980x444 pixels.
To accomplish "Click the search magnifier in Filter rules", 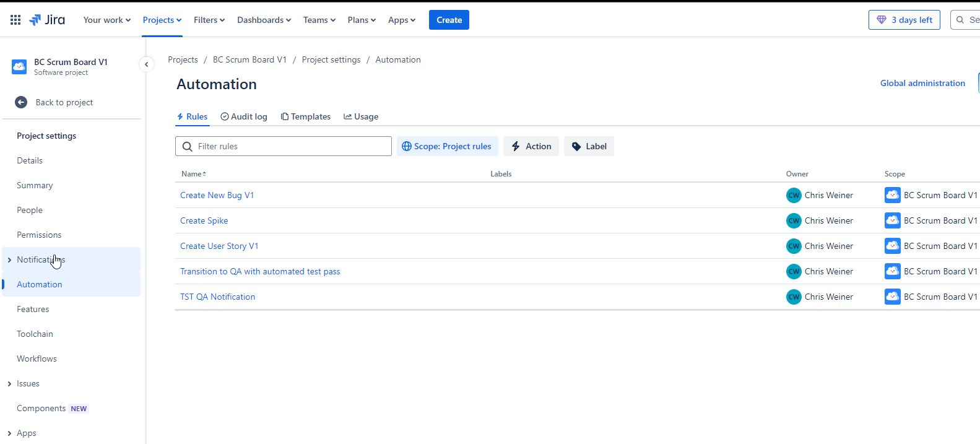I will pos(188,147).
